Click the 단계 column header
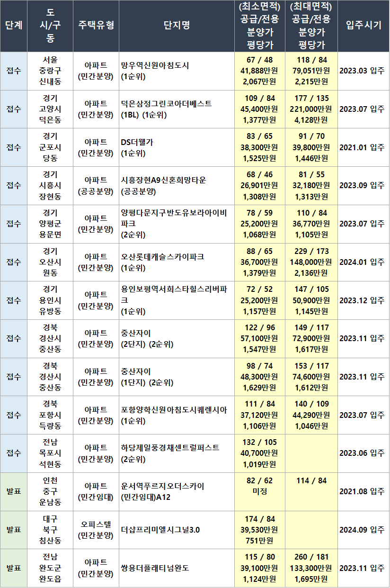 click(x=14, y=26)
